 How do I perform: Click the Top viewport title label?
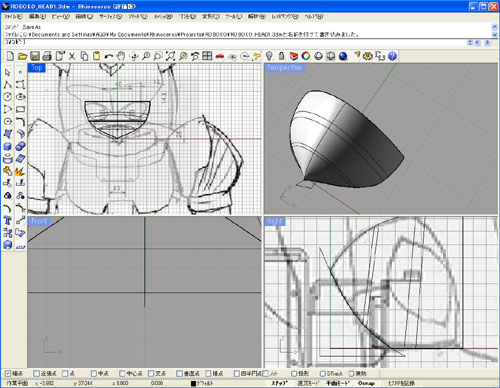point(36,68)
